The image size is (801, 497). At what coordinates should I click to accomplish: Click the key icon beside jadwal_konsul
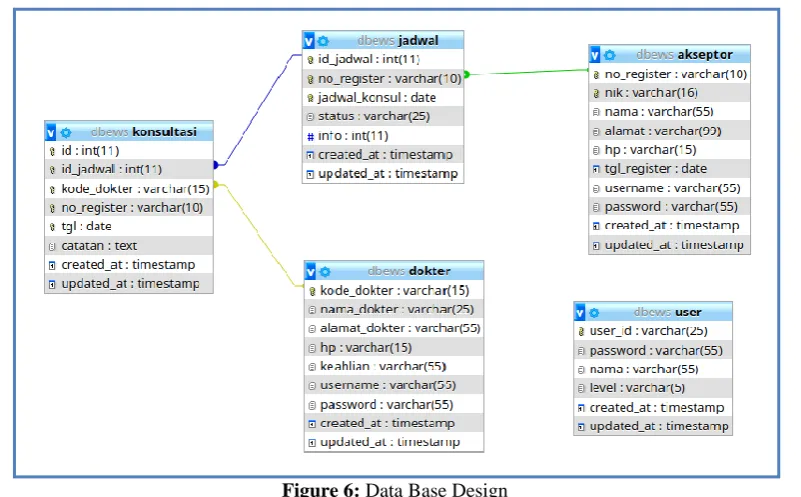[x=310, y=98]
